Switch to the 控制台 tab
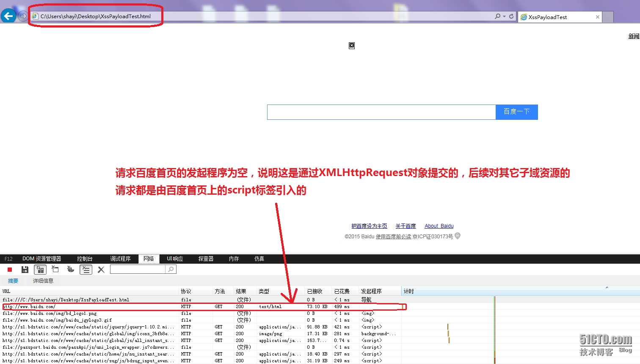 pyautogui.click(x=85, y=259)
